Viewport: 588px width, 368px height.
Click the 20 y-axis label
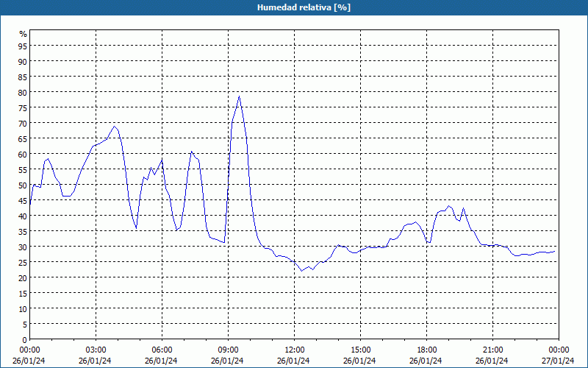23,278
